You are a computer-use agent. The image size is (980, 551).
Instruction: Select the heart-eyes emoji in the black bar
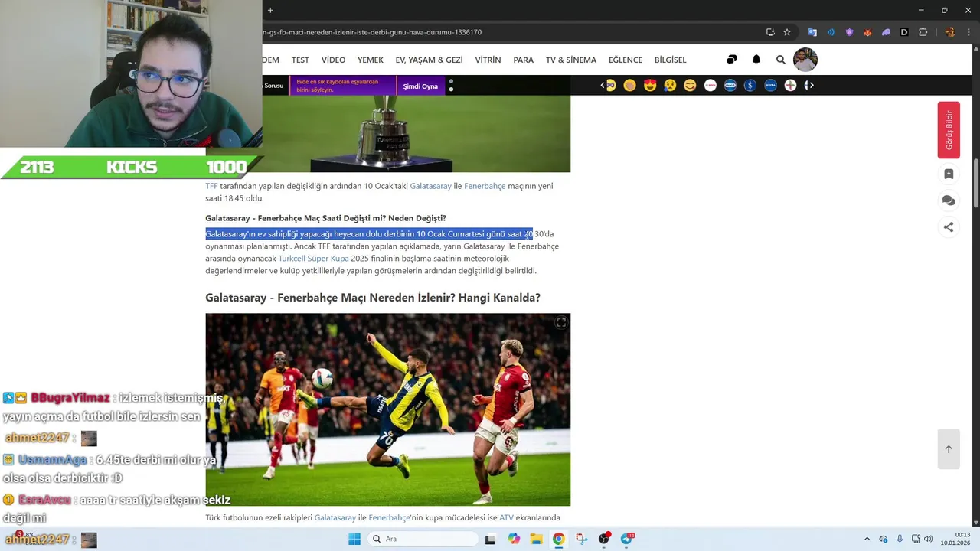650,85
